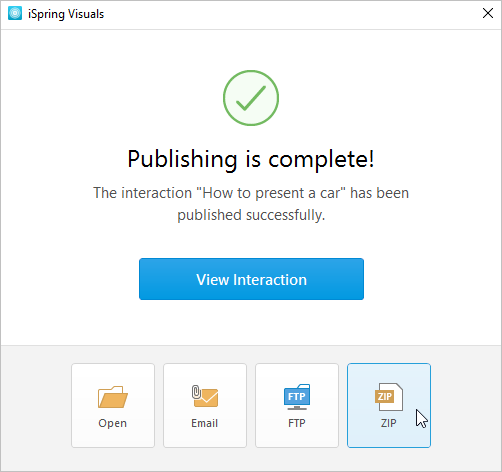Click empty title bar area beside window title
502x472 pixels.
pos(290,14)
